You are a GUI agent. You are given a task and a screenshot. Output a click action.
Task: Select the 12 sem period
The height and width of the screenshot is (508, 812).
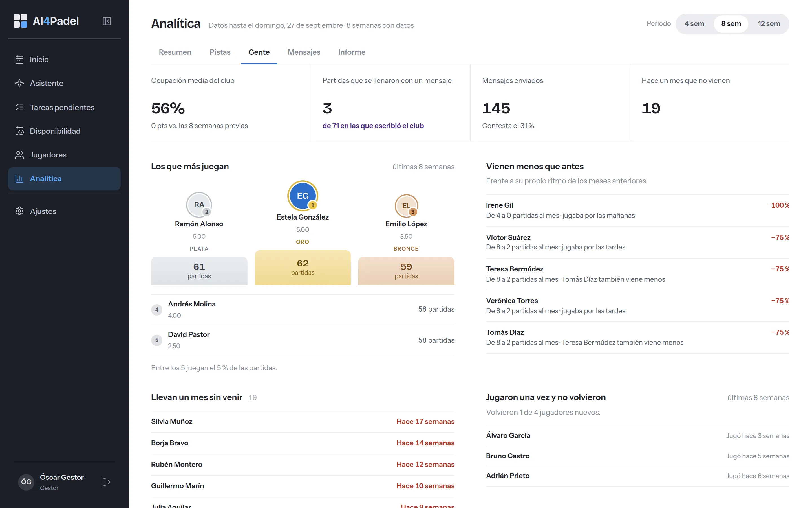(769, 24)
